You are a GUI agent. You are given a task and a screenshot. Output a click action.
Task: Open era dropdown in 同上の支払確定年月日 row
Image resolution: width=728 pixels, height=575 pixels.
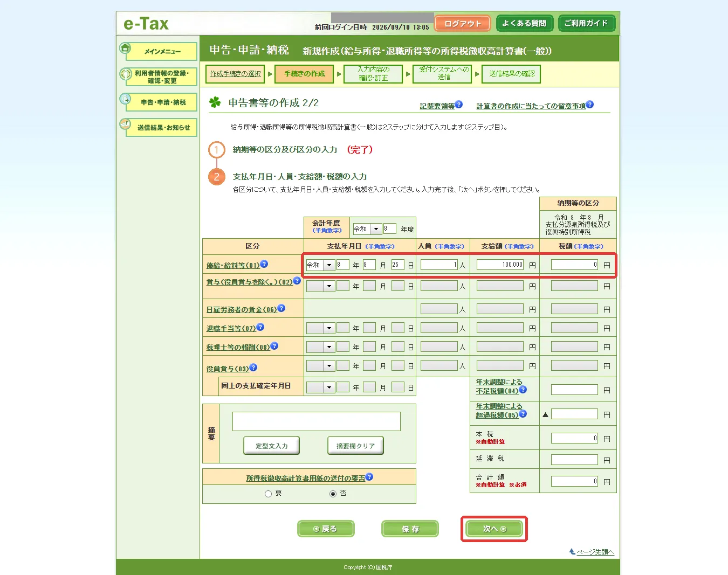coord(320,387)
